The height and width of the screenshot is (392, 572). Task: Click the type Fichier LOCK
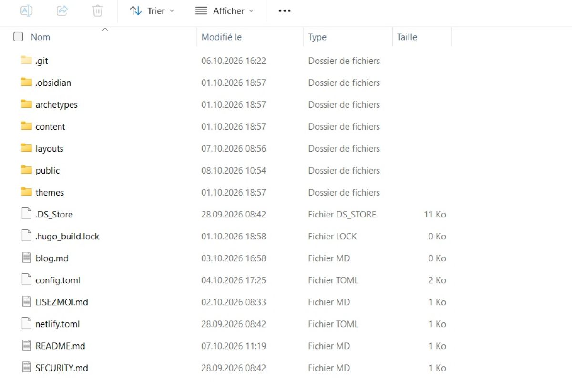coord(332,236)
